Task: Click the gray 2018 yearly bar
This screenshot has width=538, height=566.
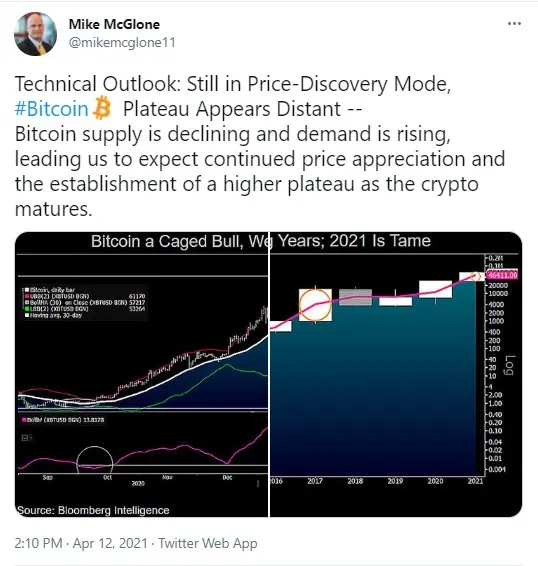Action: coord(355,297)
